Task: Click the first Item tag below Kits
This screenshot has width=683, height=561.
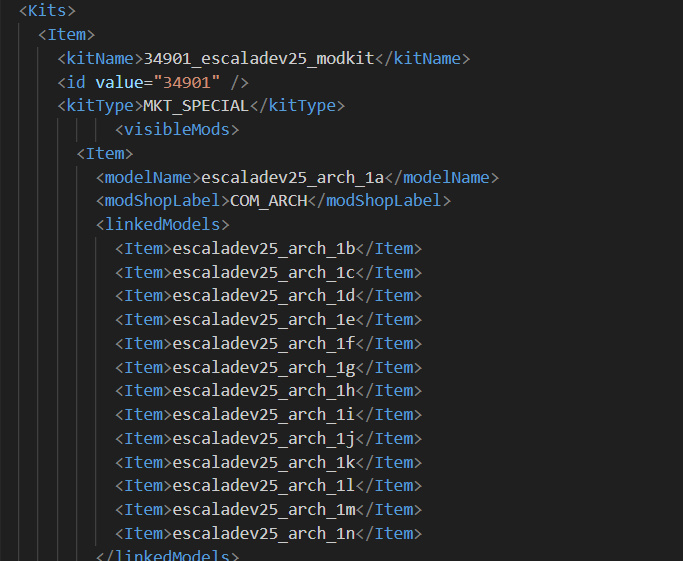Action: (66, 35)
